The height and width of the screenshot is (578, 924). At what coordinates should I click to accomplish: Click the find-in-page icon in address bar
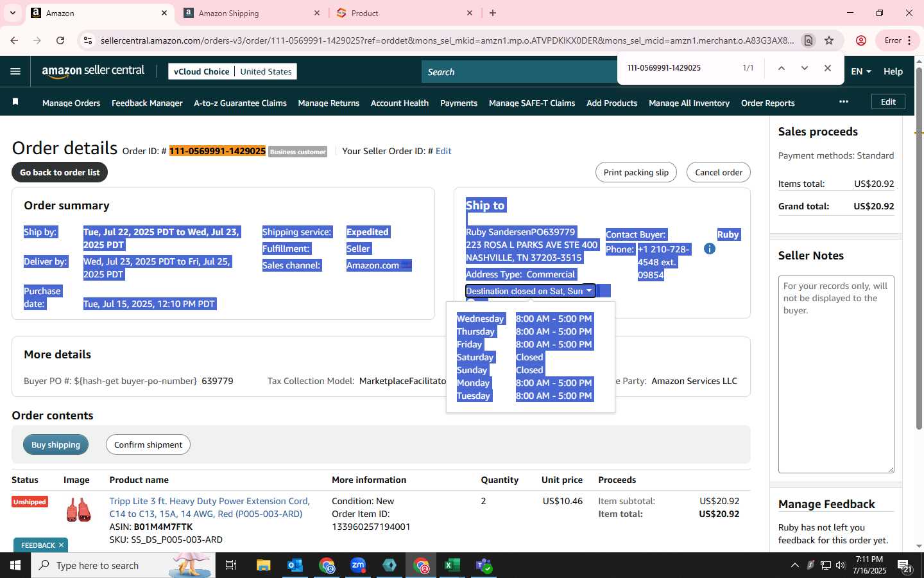(809, 40)
